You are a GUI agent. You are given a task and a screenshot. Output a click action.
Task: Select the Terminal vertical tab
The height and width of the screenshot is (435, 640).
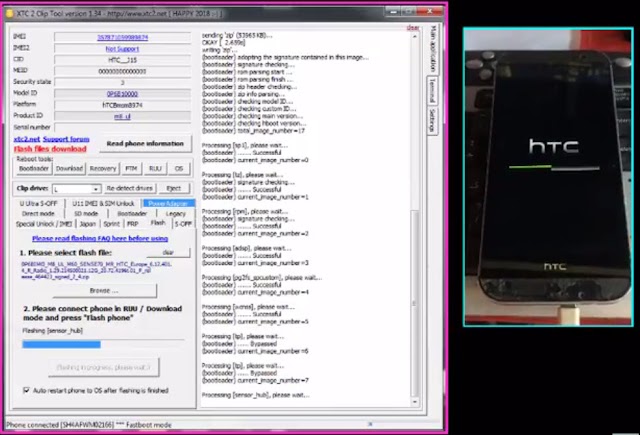click(x=432, y=91)
